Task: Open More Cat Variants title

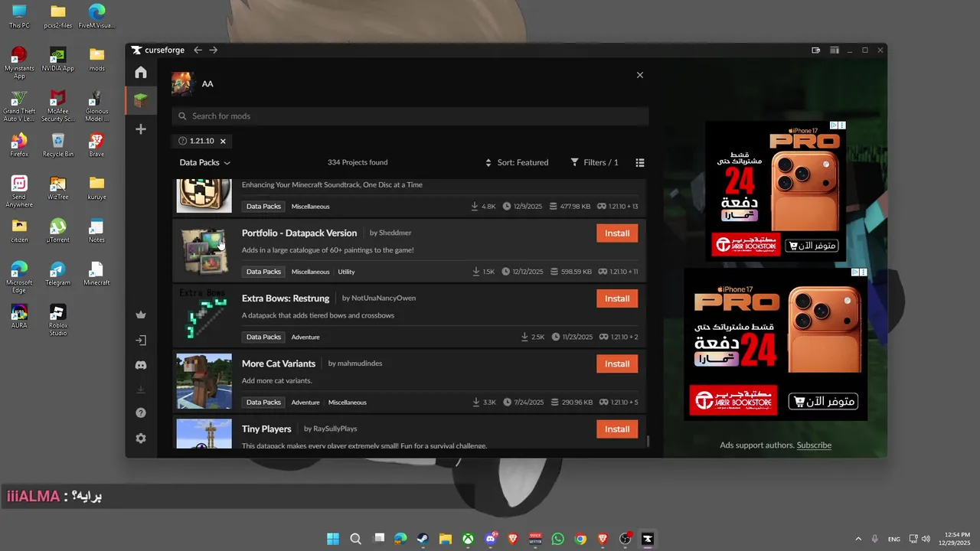Action: (x=279, y=364)
